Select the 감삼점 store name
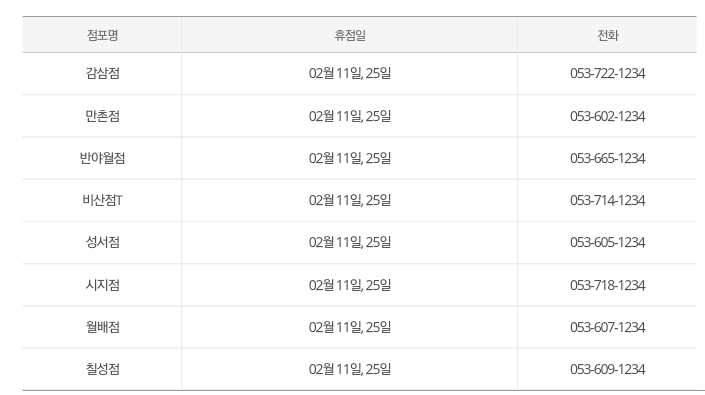Viewport: 705px width, 395px height. (103, 73)
